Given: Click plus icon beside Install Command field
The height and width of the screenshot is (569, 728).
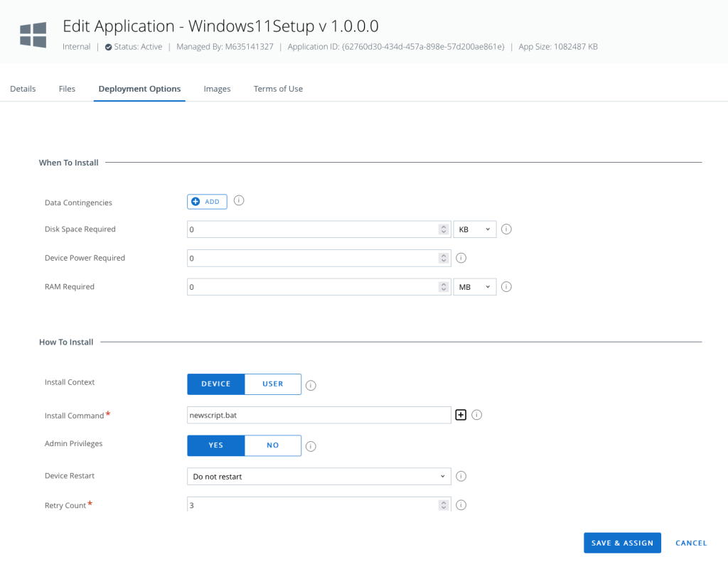Looking at the screenshot, I should (461, 415).
